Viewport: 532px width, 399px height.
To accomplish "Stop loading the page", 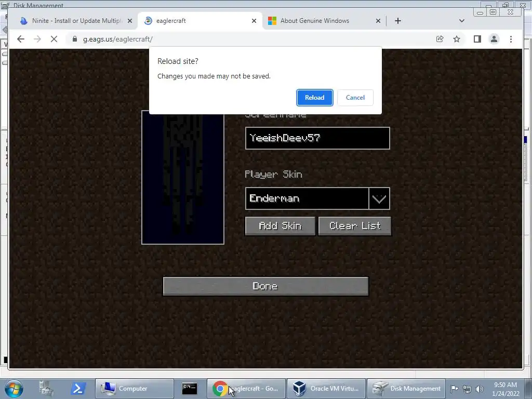I will pyautogui.click(x=54, y=39).
